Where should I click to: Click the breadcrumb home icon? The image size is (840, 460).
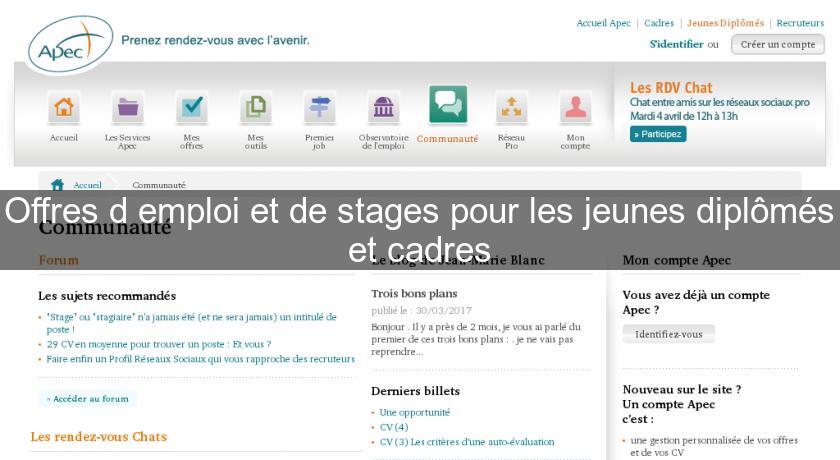tap(57, 185)
